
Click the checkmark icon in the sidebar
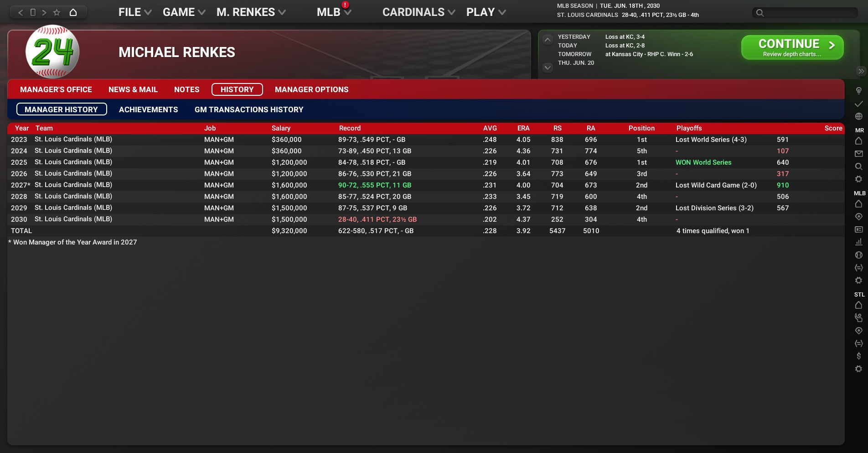[x=859, y=104]
